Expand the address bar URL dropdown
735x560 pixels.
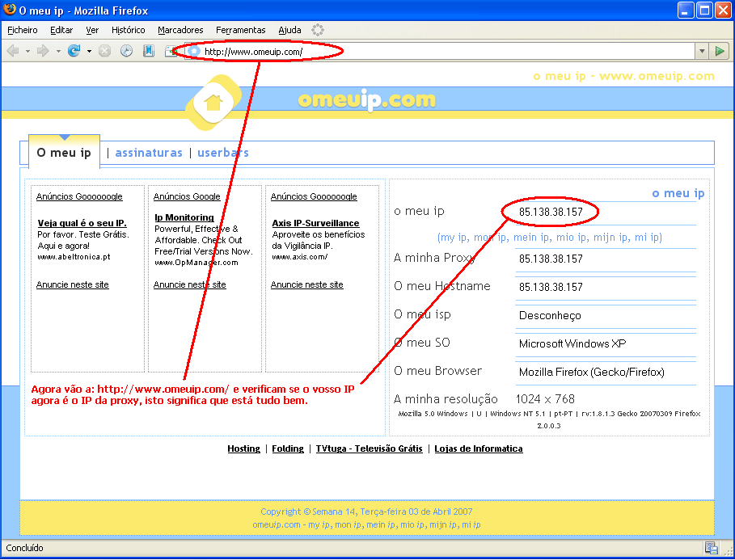701,52
